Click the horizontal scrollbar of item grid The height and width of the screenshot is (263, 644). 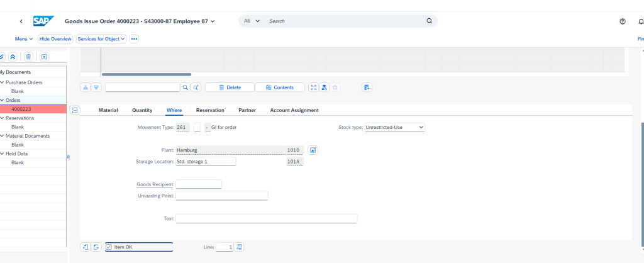[146, 74]
